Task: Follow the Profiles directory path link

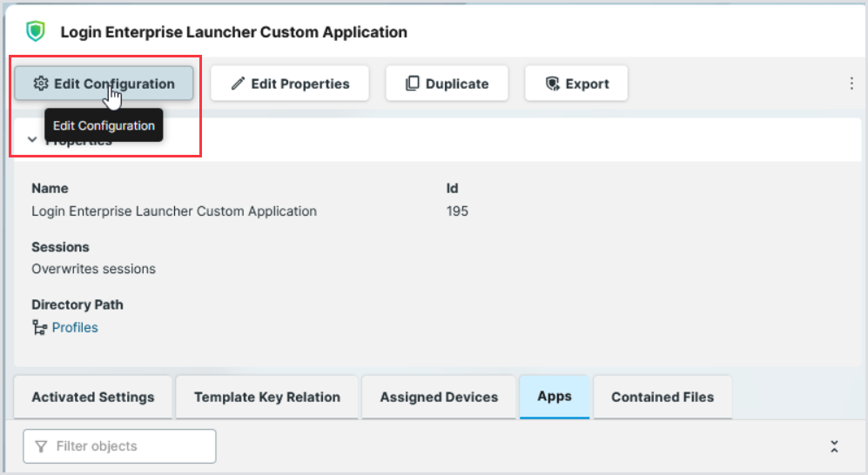Action: (75, 328)
